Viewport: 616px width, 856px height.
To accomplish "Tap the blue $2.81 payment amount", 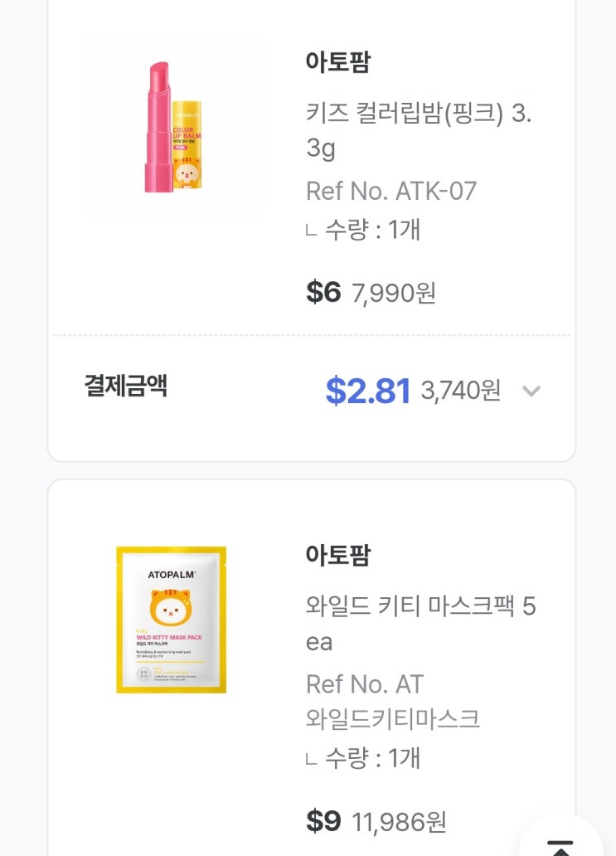I will click(367, 391).
